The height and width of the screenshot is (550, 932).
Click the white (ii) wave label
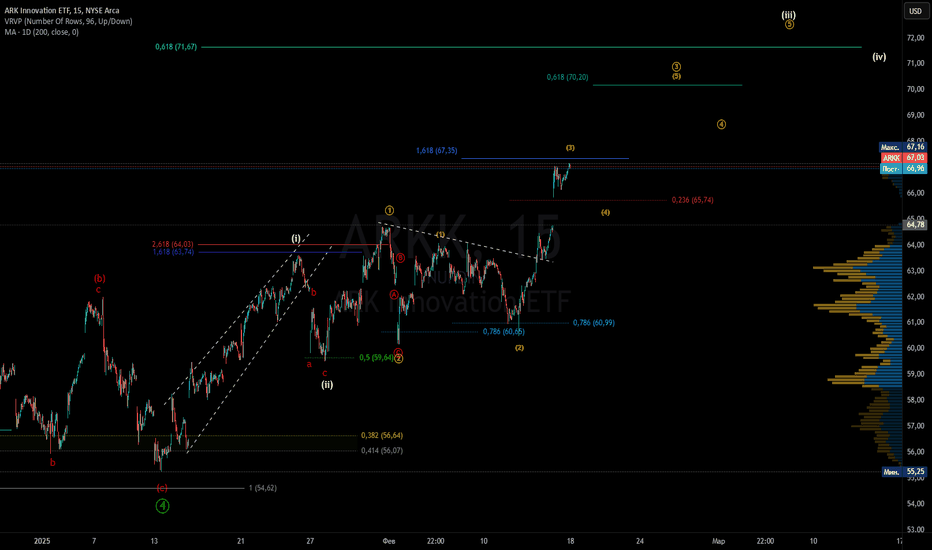tap(327, 383)
